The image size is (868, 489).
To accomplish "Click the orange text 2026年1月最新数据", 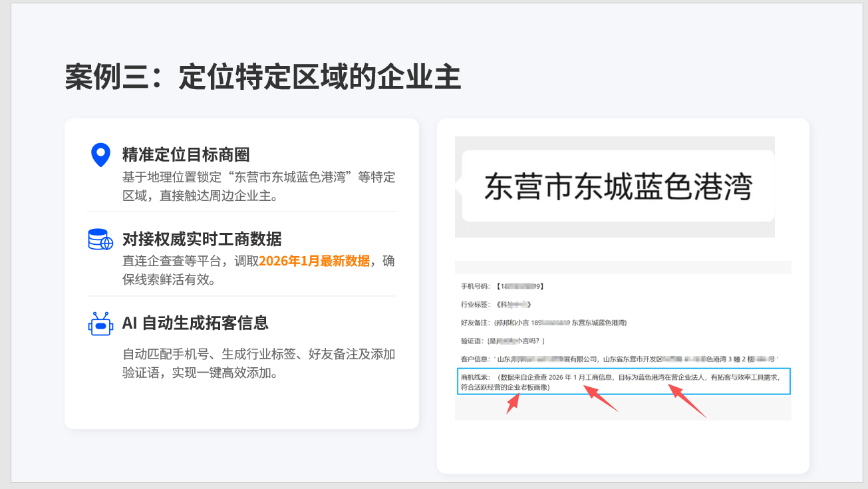I will tap(314, 261).
